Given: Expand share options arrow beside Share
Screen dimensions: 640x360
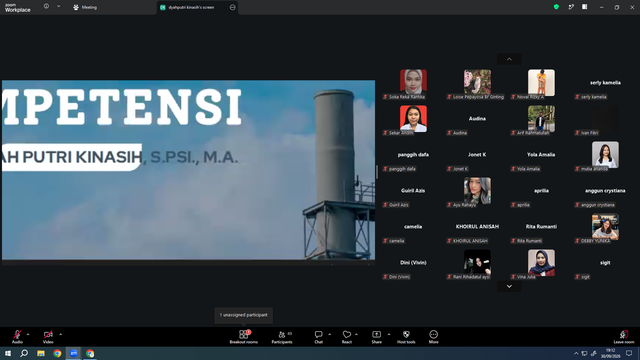Looking at the screenshot, I should [x=389, y=334].
